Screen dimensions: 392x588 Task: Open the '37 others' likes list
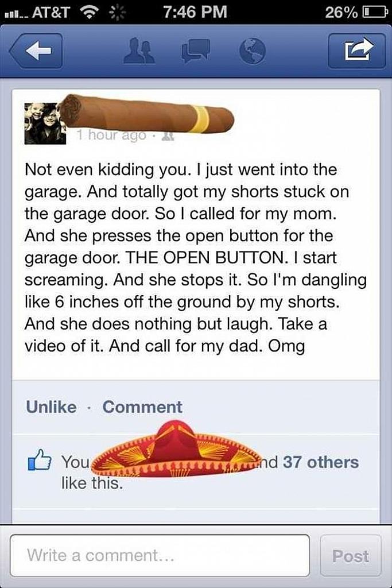321,462
